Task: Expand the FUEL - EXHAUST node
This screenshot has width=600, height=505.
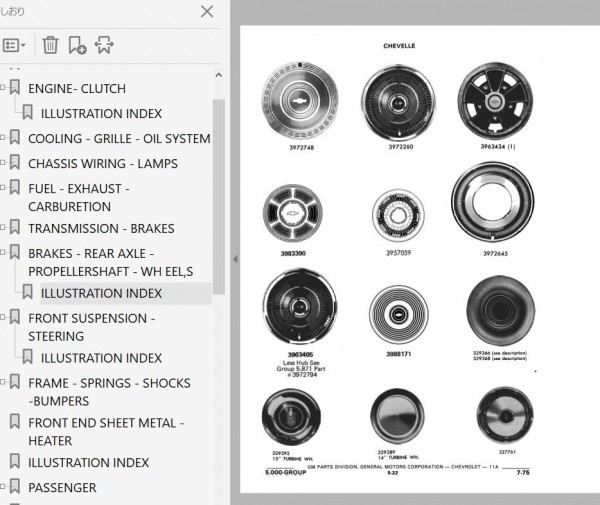Action: 3,188
